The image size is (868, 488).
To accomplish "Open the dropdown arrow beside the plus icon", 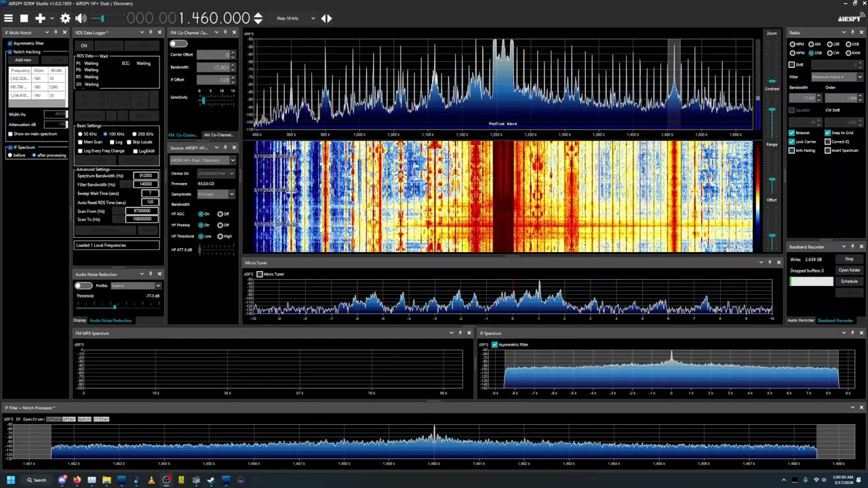I will click(x=51, y=18).
